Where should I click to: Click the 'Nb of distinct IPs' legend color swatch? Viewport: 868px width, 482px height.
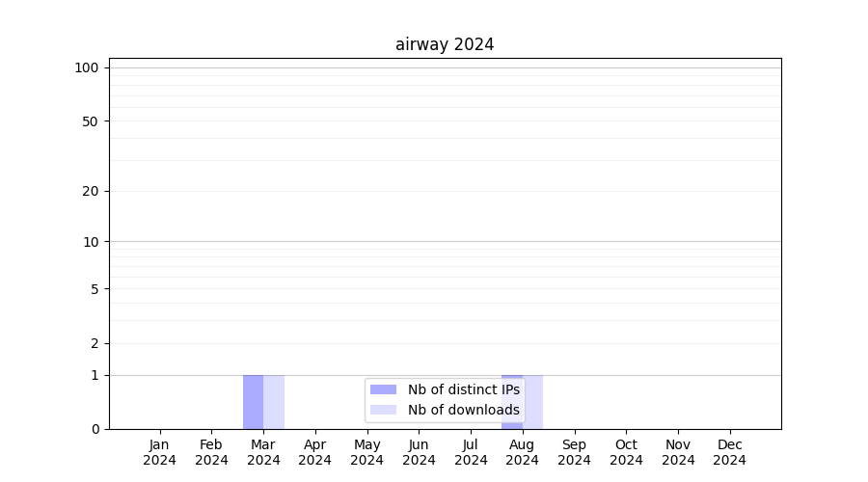383,389
